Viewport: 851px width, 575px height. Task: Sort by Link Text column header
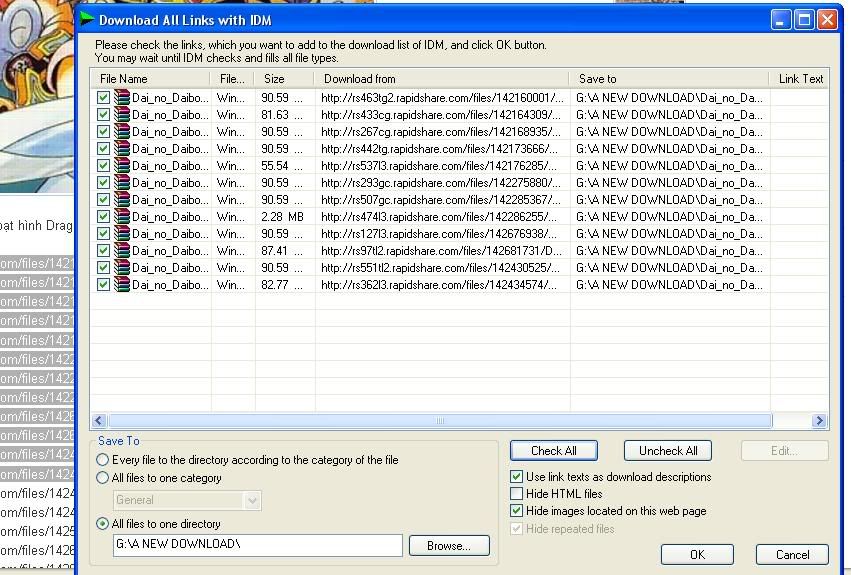point(799,79)
